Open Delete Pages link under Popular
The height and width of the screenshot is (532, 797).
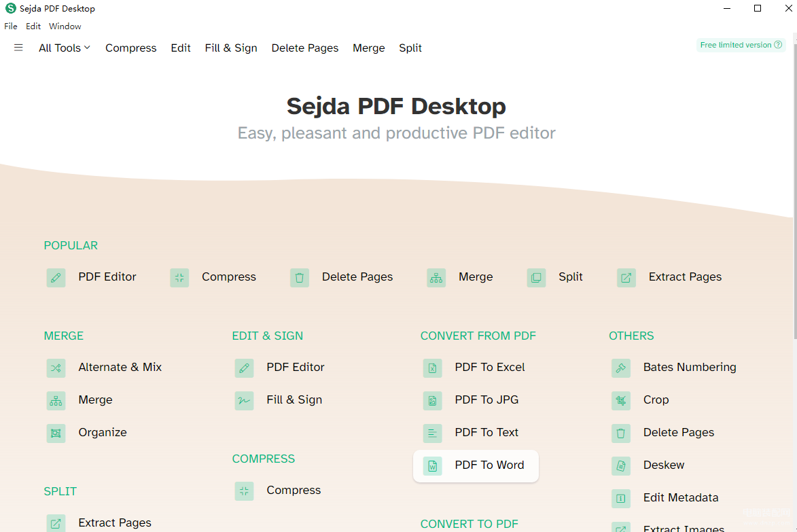pyautogui.click(x=357, y=277)
